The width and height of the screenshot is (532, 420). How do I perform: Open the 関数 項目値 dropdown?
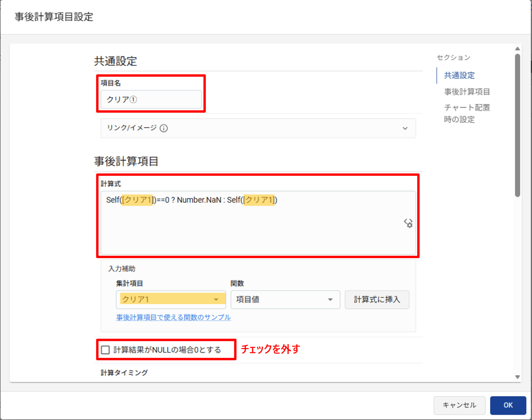pyautogui.click(x=285, y=299)
